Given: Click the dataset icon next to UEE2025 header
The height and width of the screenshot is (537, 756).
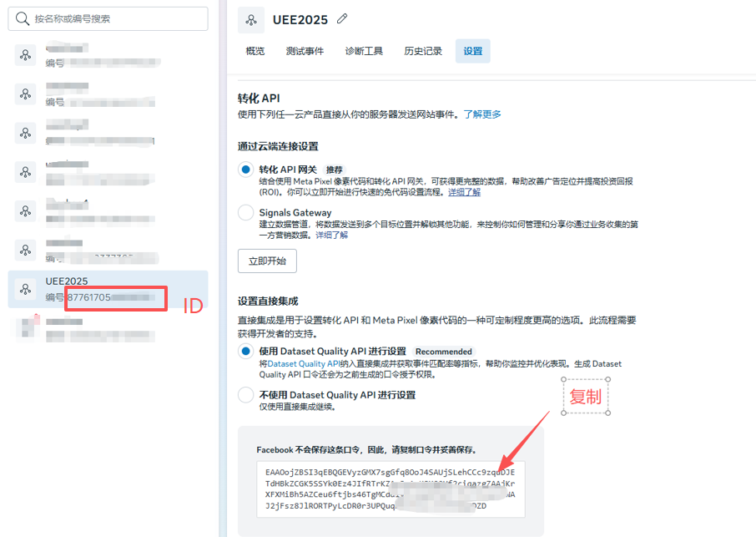Looking at the screenshot, I should tap(251, 20).
